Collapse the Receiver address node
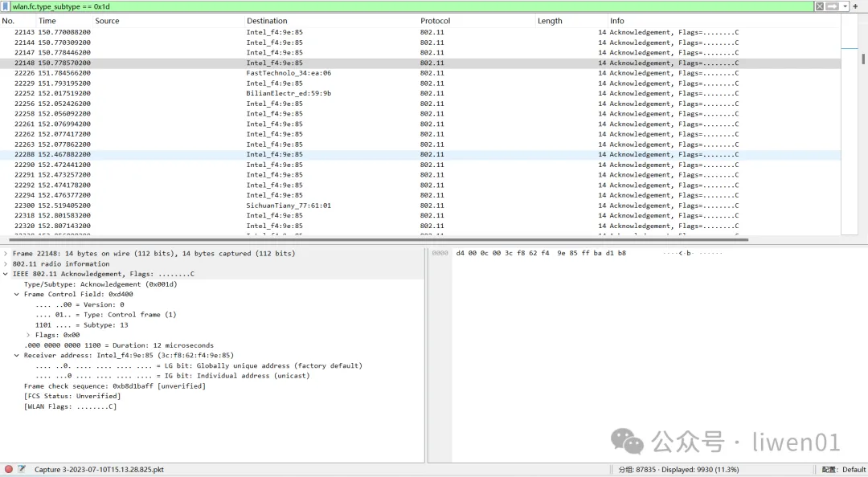868x477 pixels. (x=17, y=356)
